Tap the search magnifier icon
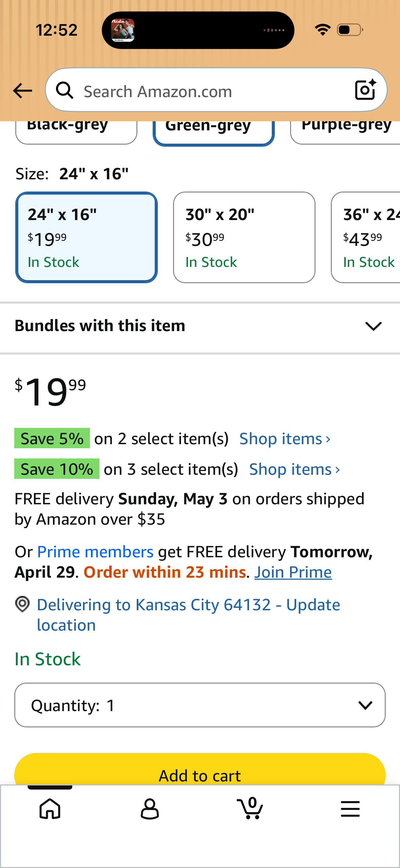Image resolution: width=400 pixels, height=868 pixels. pos(64,91)
